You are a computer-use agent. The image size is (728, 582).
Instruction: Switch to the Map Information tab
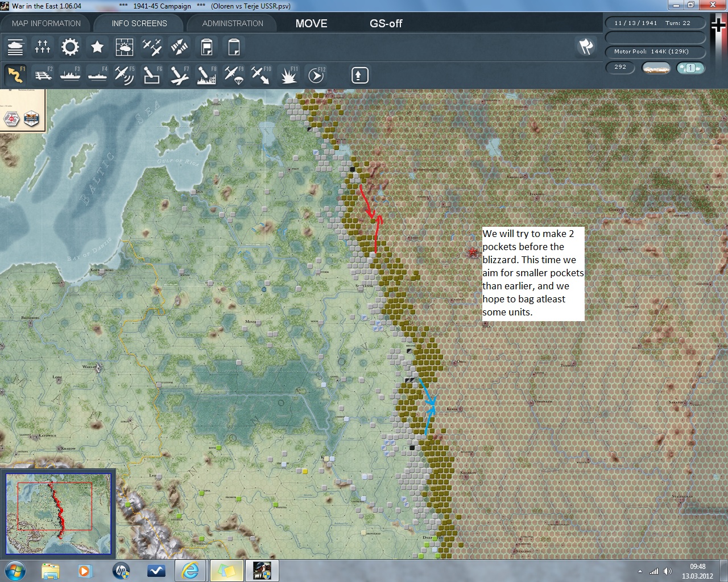[x=46, y=23]
